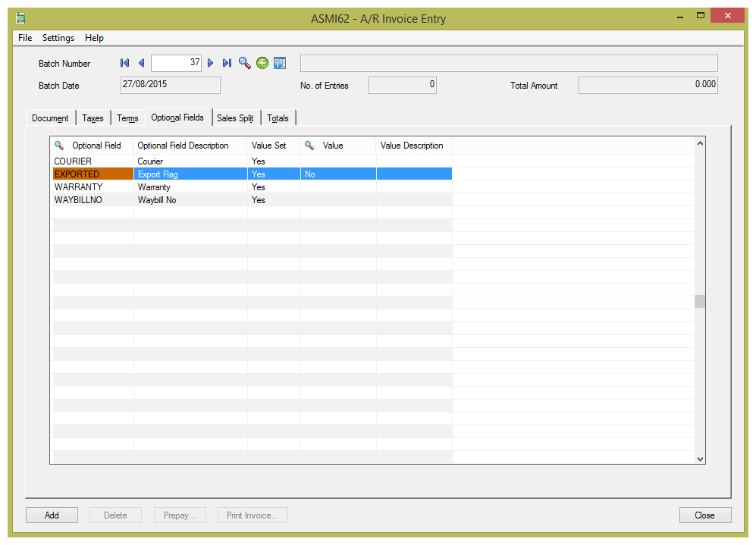The image size is (756, 545).
Task: Jump to the last batch
Action: [227, 63]
